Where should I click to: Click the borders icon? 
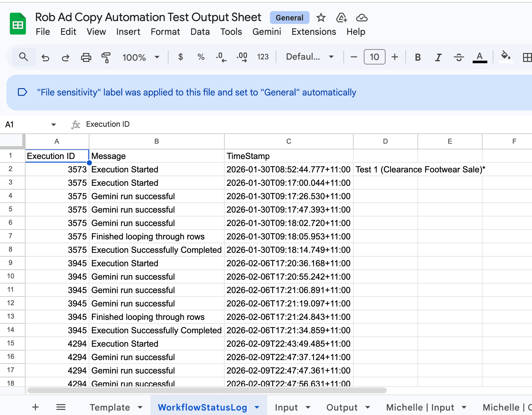[x=527, y=57]
